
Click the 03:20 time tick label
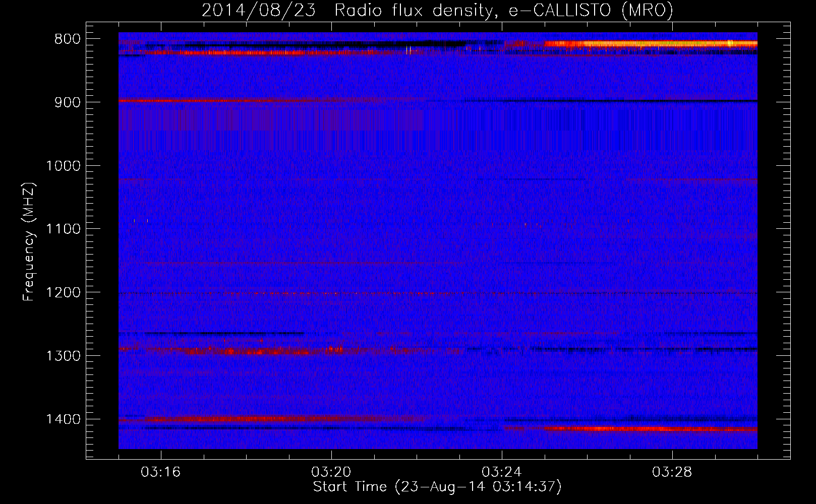tap(331, 472)
